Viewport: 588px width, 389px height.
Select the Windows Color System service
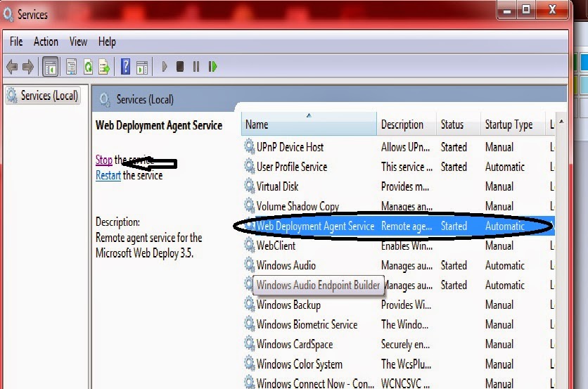click(x=299, y=364)
